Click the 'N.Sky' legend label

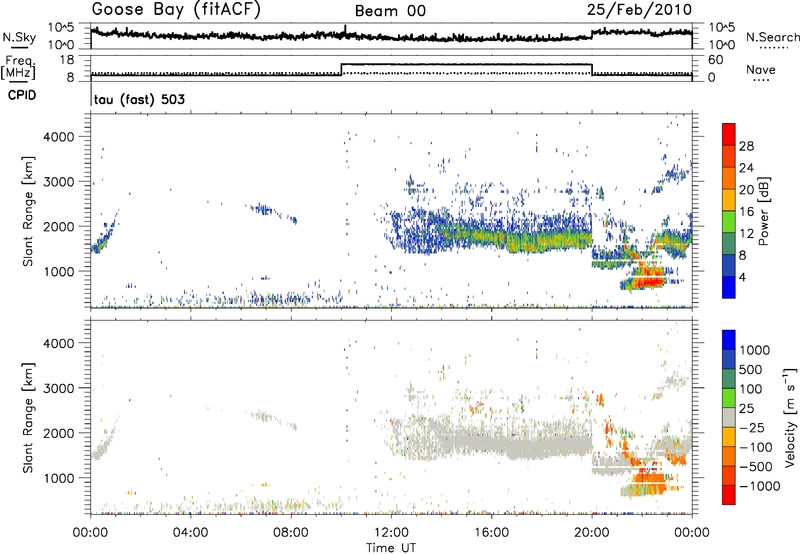point(19,37)
